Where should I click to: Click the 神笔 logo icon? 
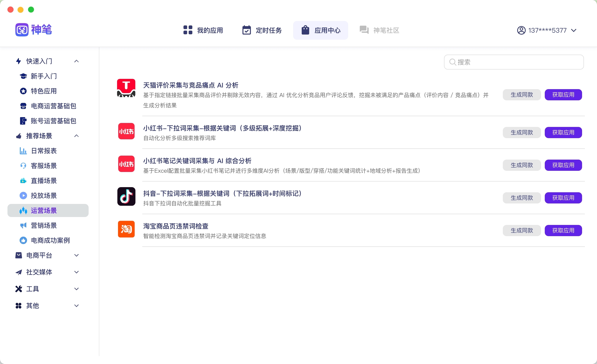click(22, 30)
